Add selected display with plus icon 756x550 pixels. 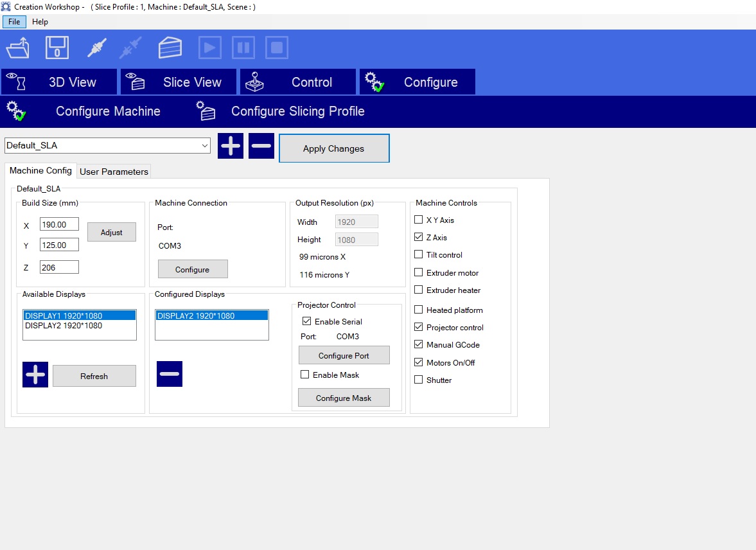coord(35,375)
